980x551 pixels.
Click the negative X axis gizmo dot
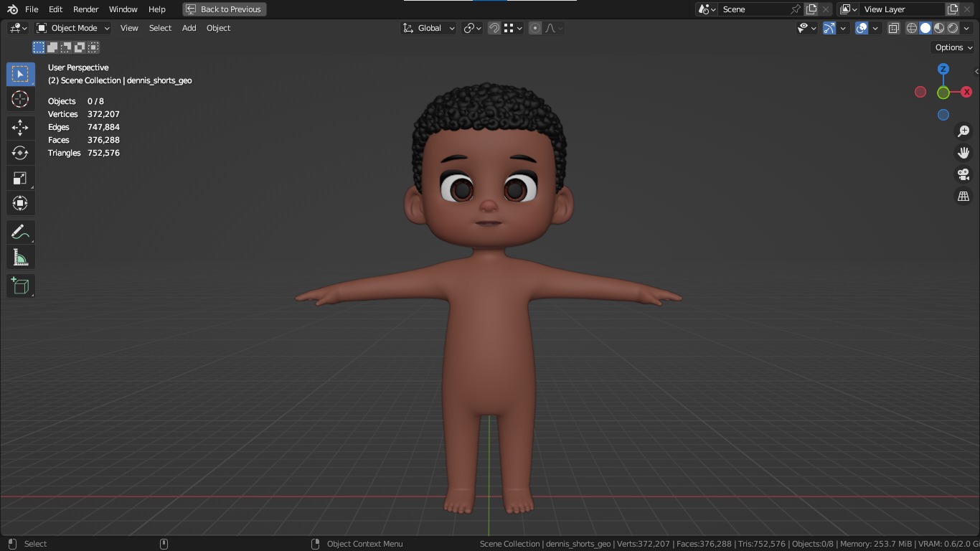click(920, 92)
